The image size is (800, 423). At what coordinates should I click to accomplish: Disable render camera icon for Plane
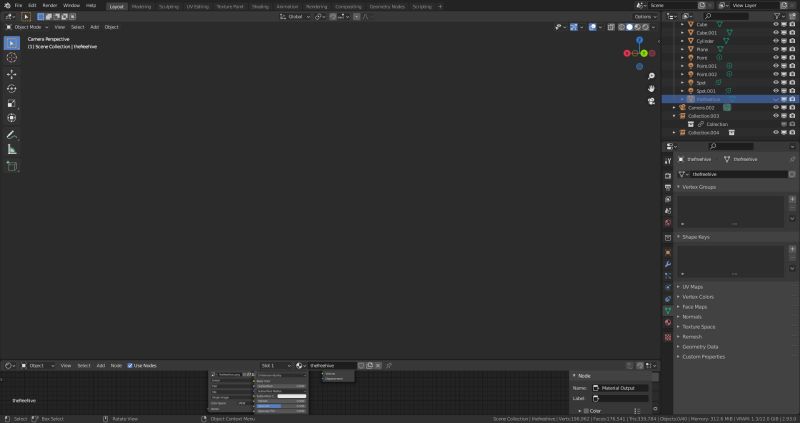792,49
